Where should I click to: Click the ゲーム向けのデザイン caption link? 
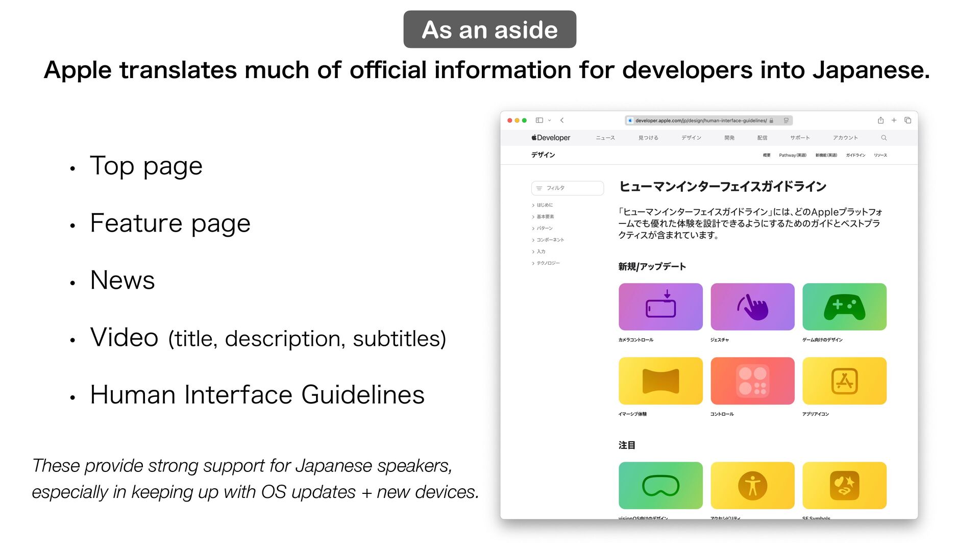[x=822, y=340]
